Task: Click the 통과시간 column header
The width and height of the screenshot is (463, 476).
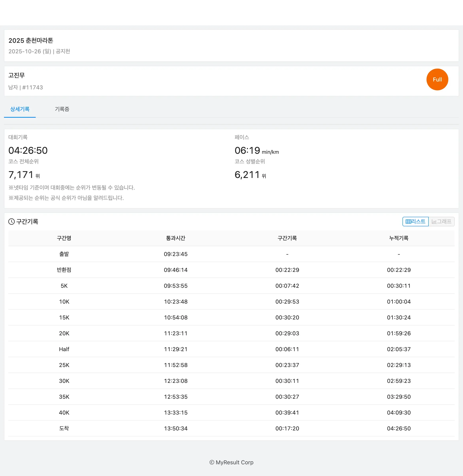Action: (176, 238)
